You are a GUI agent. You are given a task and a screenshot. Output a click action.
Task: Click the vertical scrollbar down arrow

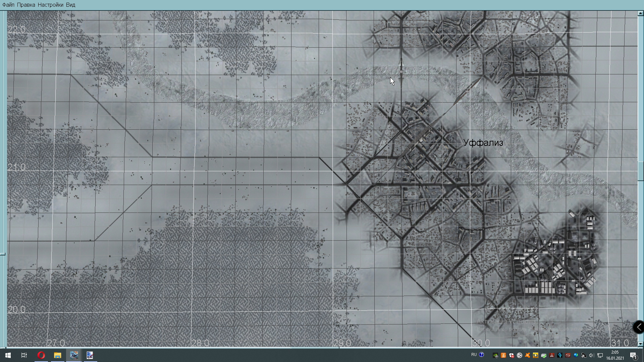click(640, 344)
